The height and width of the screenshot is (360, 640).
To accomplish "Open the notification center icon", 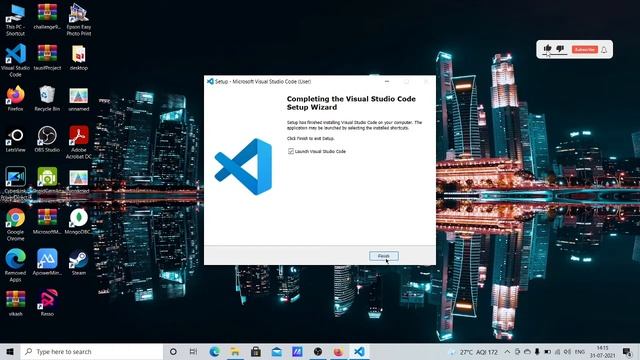I will (x=627, y=352).
